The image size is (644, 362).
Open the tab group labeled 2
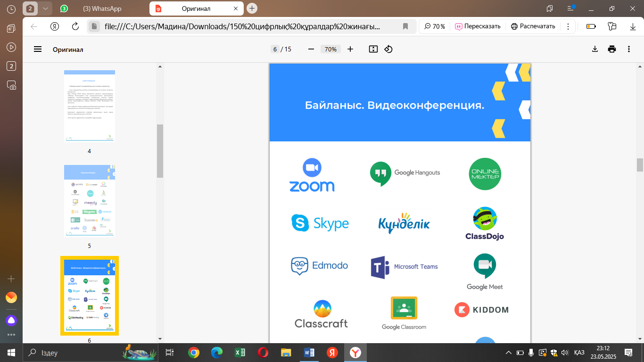30,8
